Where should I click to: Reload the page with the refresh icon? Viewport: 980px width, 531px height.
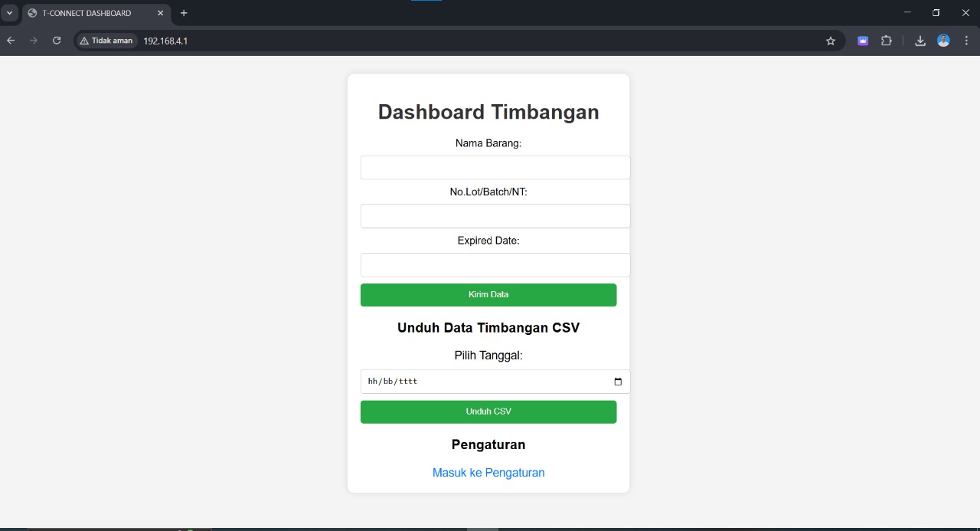57,41
